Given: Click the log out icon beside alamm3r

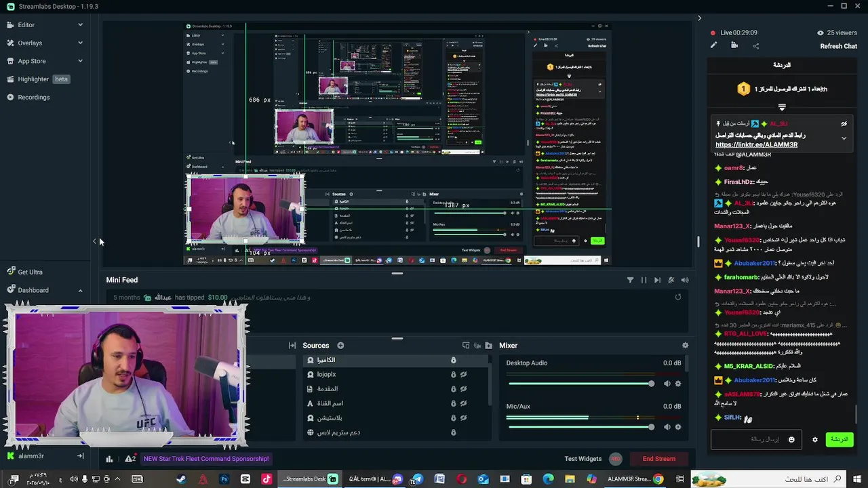Looking at the screenshot, I should point(80,456).
